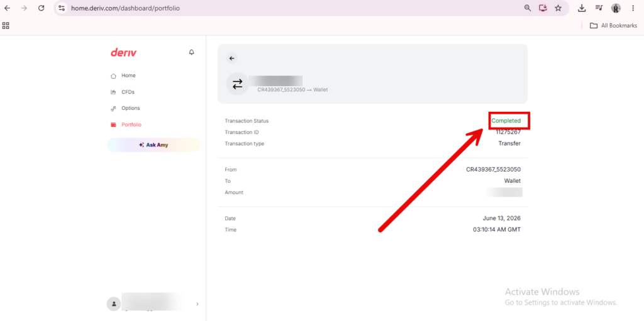Click the address bar URL home.deriv.com
The height and width of the screenshot is (321, 644).
tap(125, 8)
